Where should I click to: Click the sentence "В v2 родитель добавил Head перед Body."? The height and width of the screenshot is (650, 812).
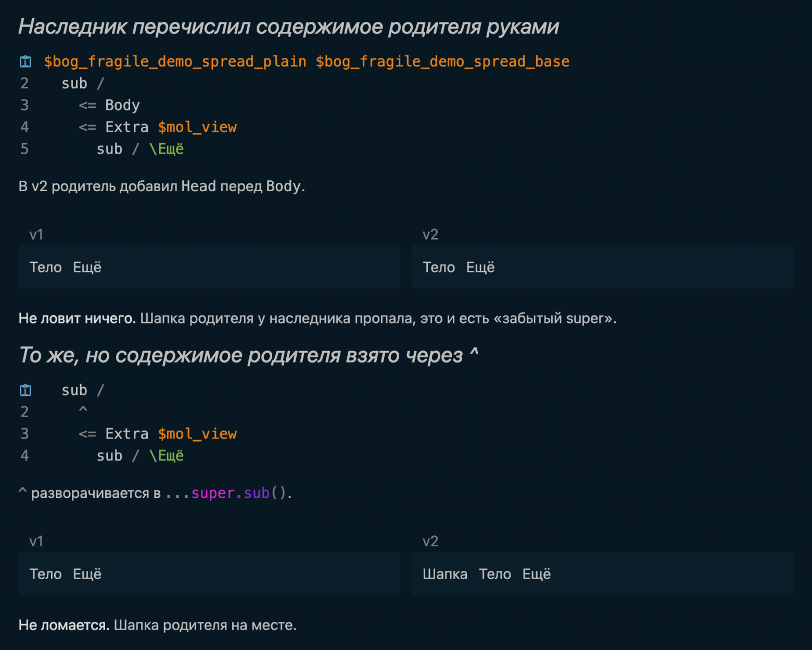[x=162, y=186]
